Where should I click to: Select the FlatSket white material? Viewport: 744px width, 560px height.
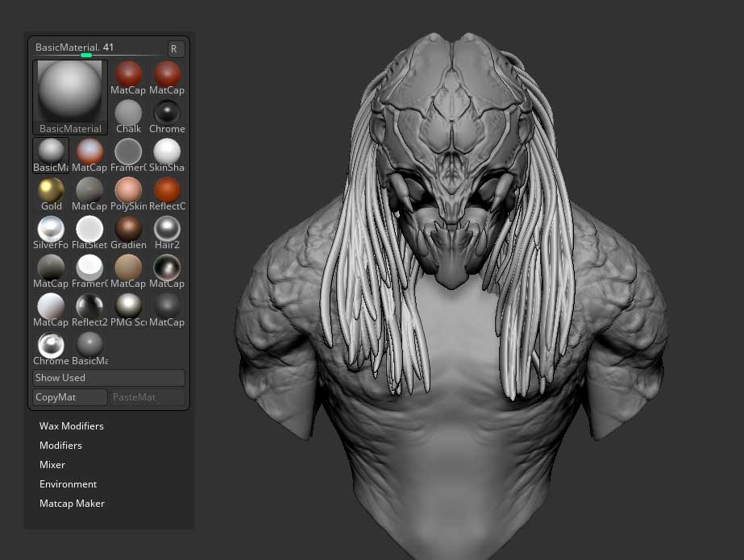89,233
